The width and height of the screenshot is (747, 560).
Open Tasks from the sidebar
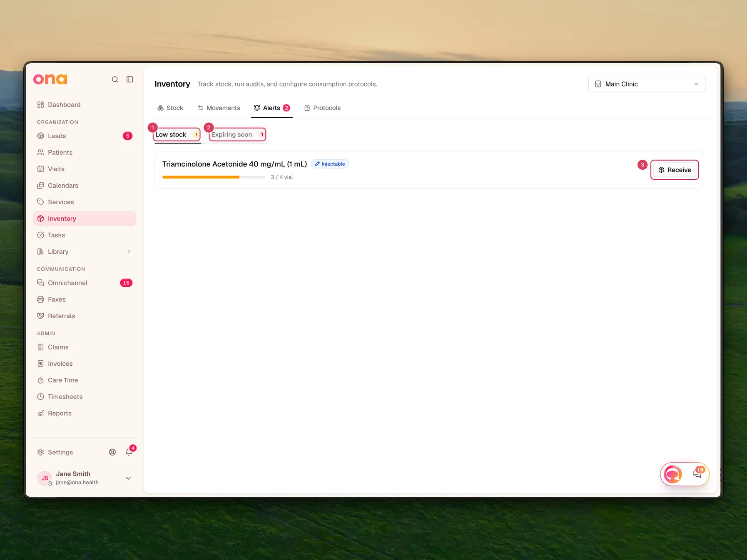[85, 235]
